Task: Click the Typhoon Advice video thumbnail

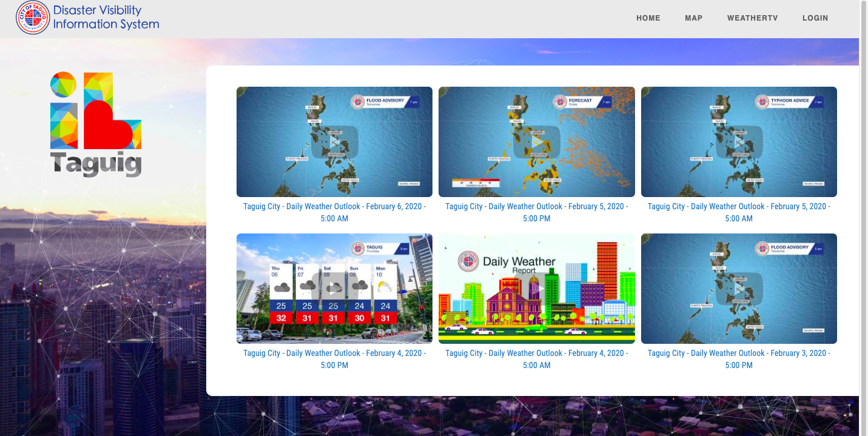Action: pyautogui.click(x=738, y=141)
